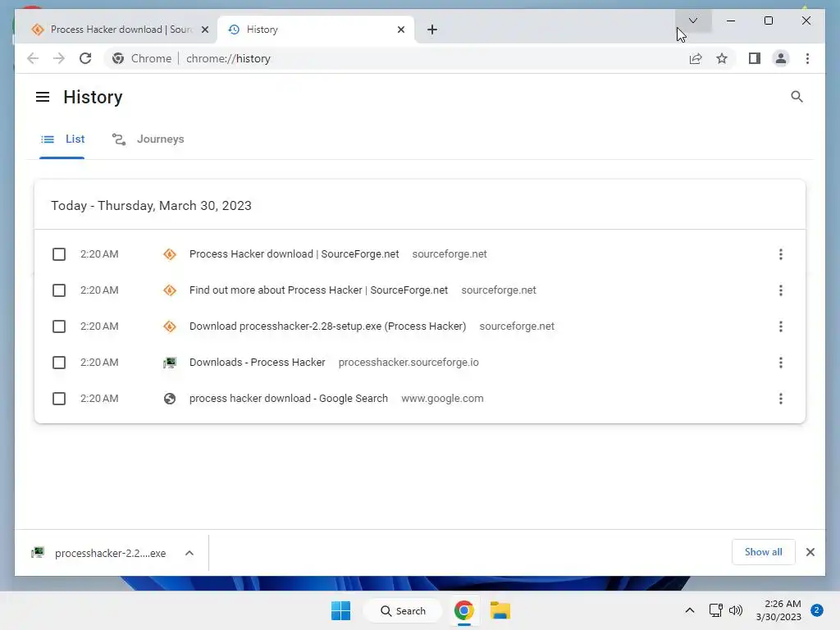The height and width of the screenshot is (630, 840).
Task: Open Find out more about Process Hacker link
Action: click(x=318, y=290)
